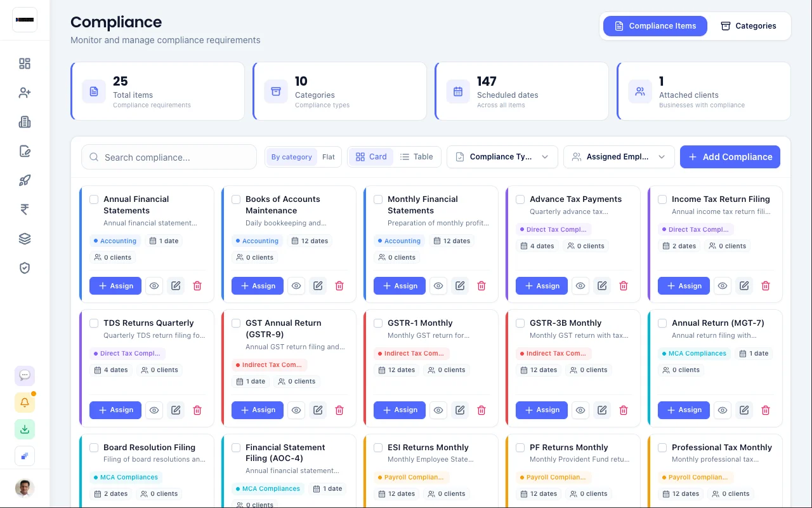Assign the GSTR-3B Monthly compliance
This screenshot has height=508, width=812.
click(542, 410)
